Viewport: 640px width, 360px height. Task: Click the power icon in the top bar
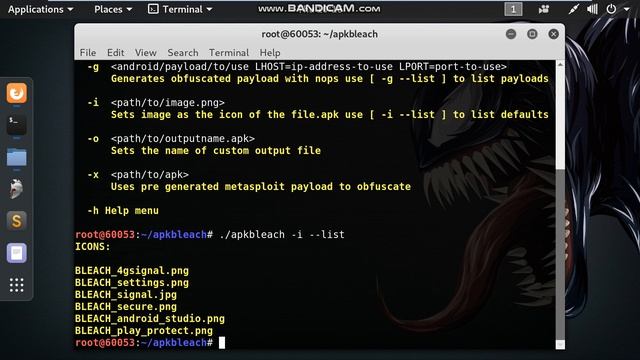coord(611,9)
